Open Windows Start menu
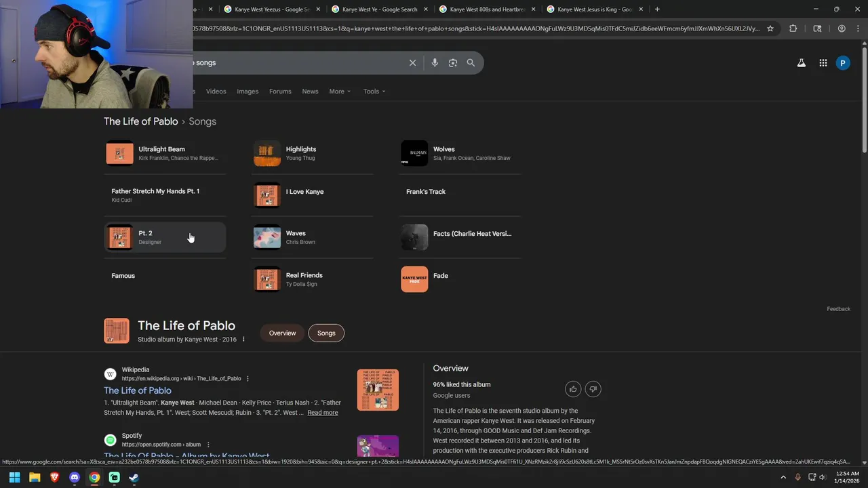This screenshot has width=868, height=488. [15, 477]
